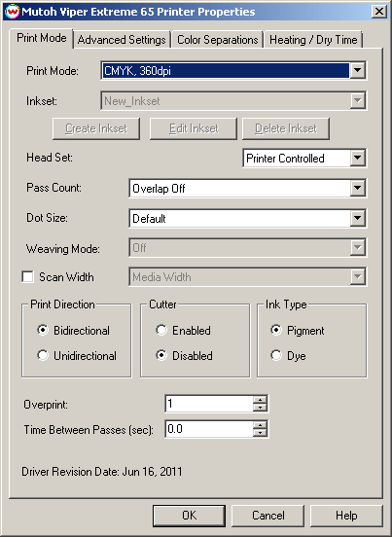Image resolution: width=392 pixels, height=537 pixels.
Task: Decrease Time Between Passes with down arrow
Action: pos(260,433)
